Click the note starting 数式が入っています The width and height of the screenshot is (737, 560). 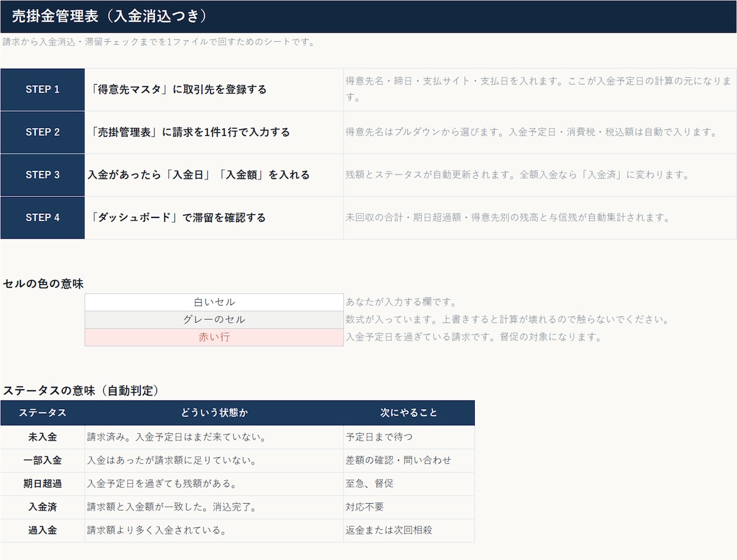coord(507,320)
